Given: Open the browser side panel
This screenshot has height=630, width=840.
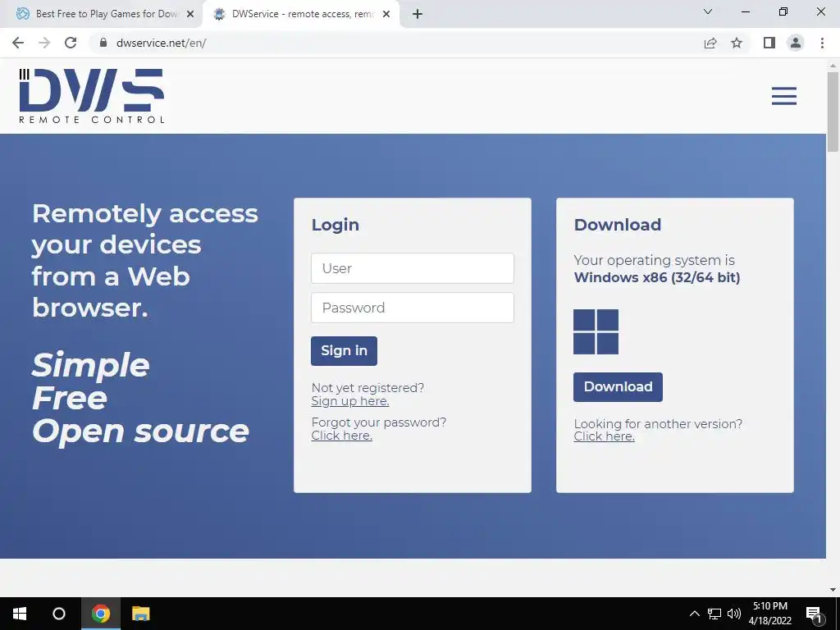Looking at the screenshot, I should point(769,43).
